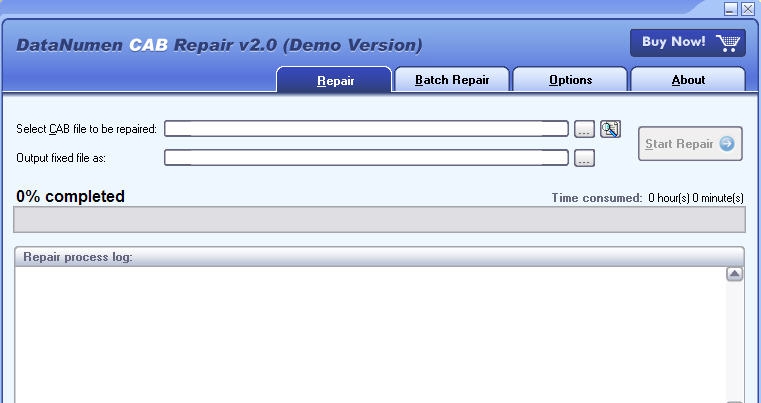Focus the Select CAB file input field
Viewport: 761px width, 403px height.
[366, 129]
